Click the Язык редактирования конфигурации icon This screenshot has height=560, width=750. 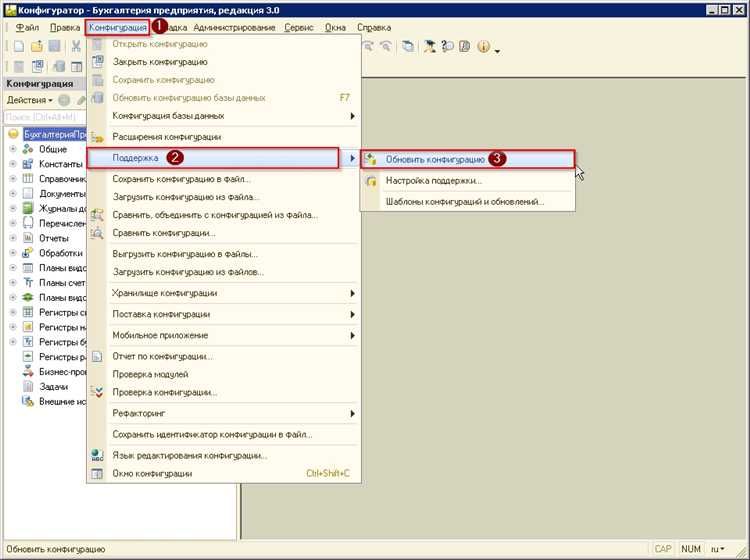[x=97, y=456]
